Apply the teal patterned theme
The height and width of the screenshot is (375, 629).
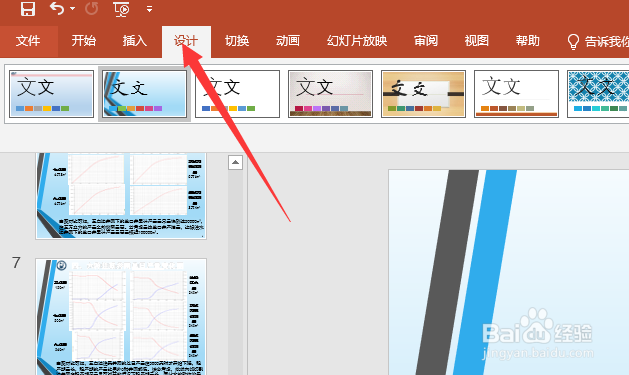[x=598, y=94]
